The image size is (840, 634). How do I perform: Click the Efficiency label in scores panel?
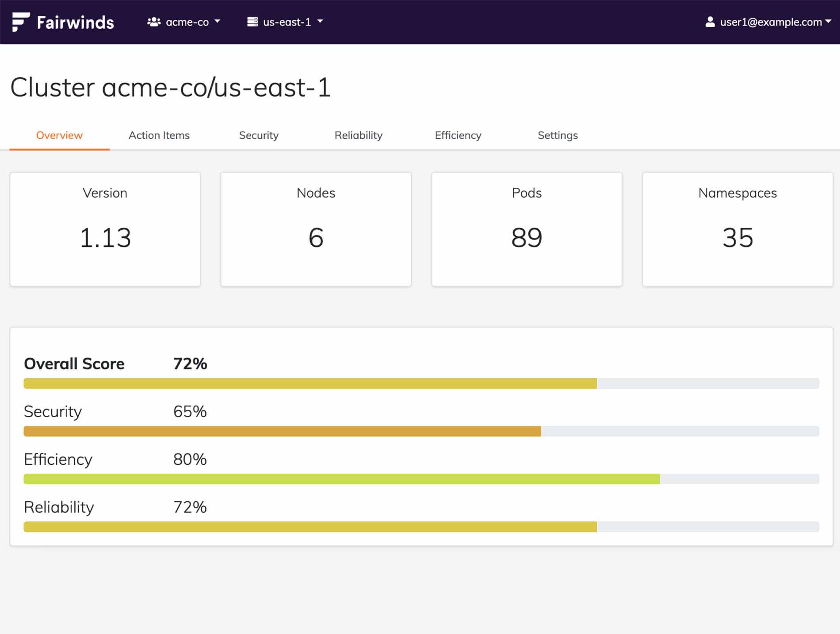58,459
